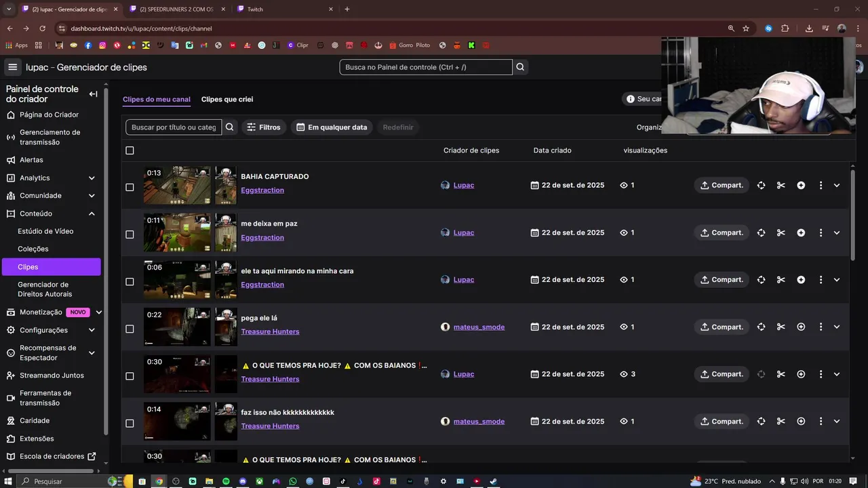Screen dimensions: 868x488
Task: Click the rotate icon for ele ta aqui clip
Action: tap(761, 279)
